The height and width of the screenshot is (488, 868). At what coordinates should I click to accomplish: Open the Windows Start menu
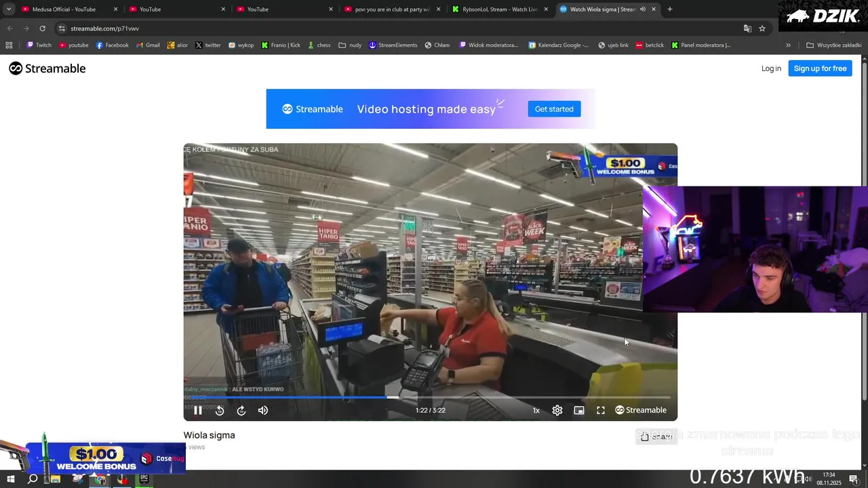coord(11,479)
